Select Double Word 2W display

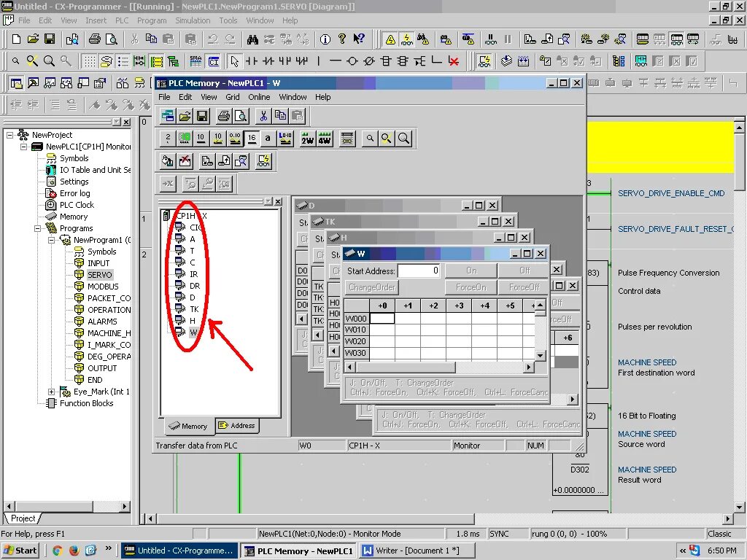pos(308,139)
